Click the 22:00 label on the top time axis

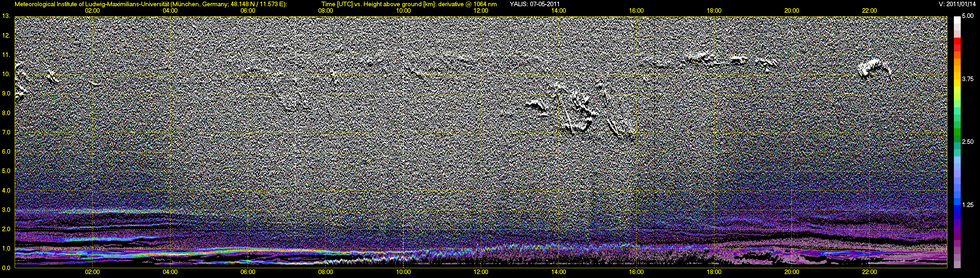(x=870, y=11)
